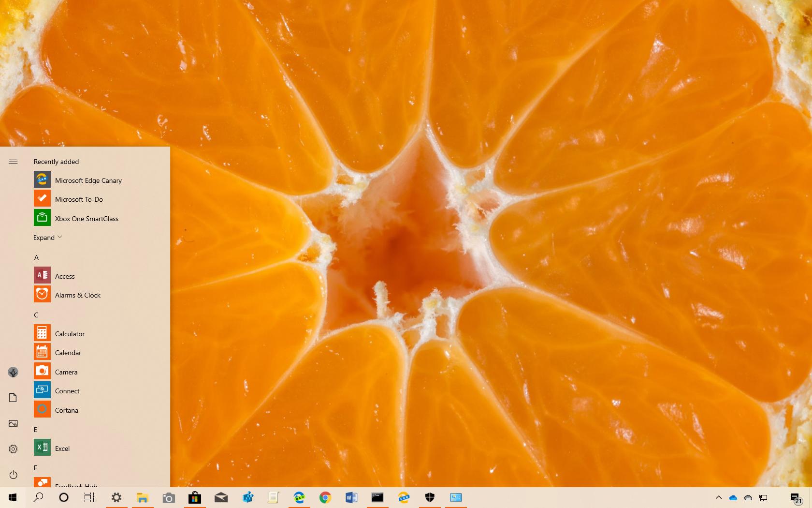Expand the Recently added app list
The width and height of the screenshot is (812, 508).
click(47, 238)
